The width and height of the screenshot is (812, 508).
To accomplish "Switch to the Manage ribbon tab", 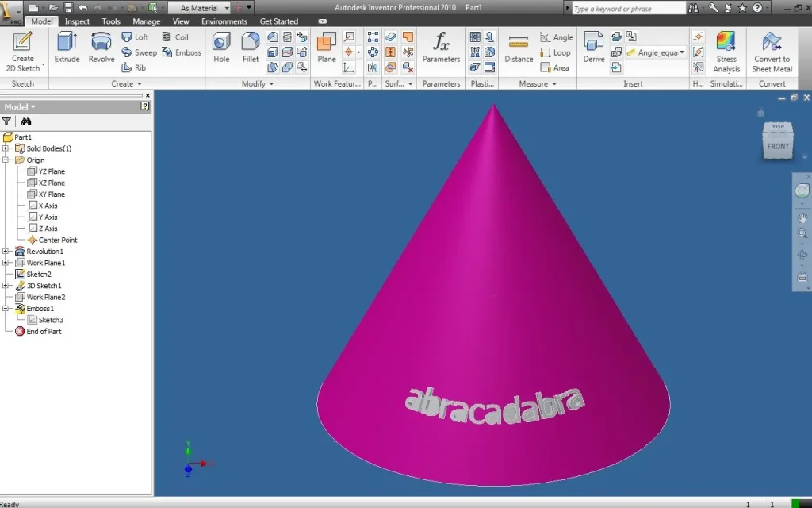I will 146,21.
